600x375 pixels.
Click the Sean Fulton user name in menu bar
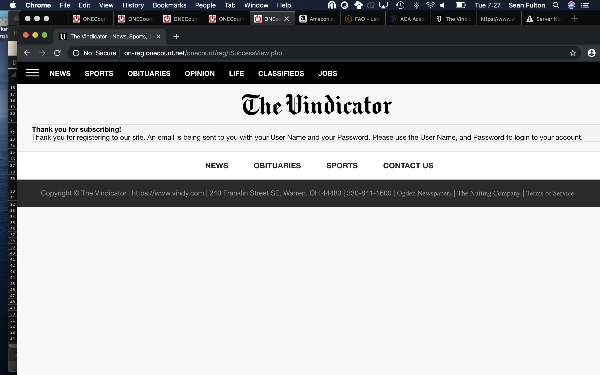coord(527,5)
